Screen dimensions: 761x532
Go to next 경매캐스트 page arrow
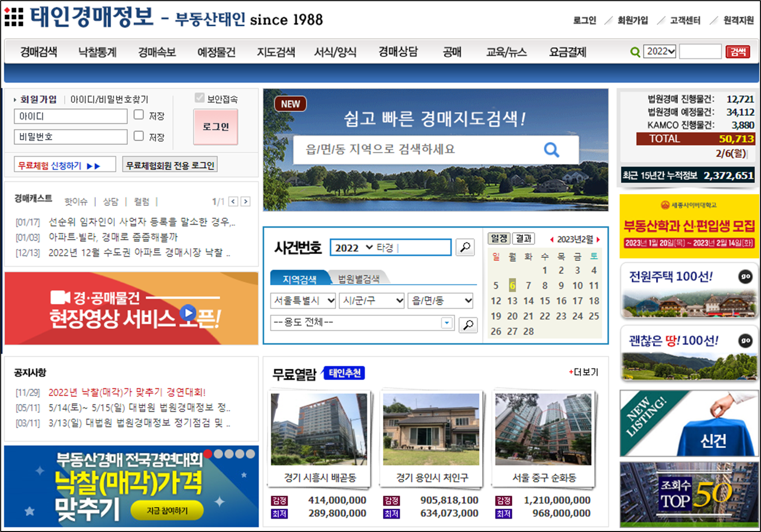246,201
